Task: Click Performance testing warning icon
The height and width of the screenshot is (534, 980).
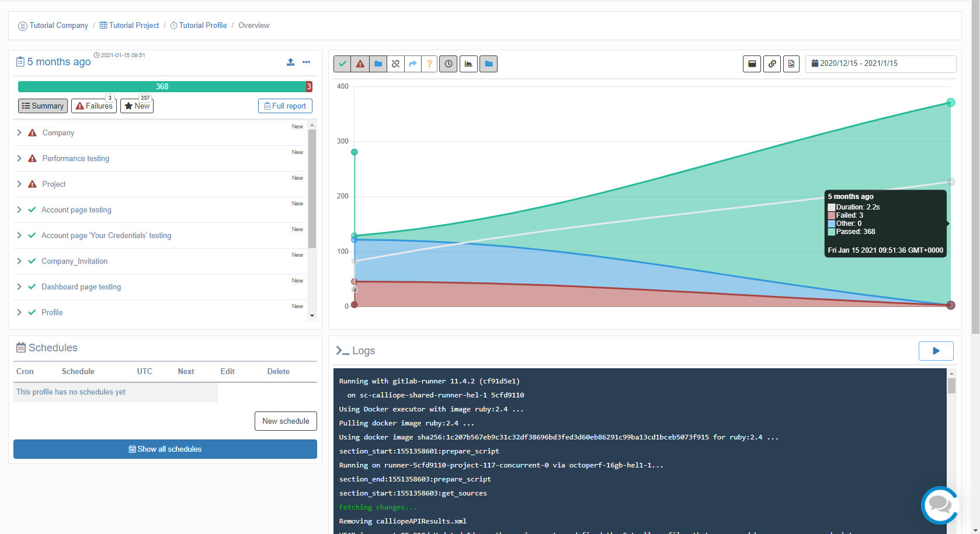Action: 32,158
